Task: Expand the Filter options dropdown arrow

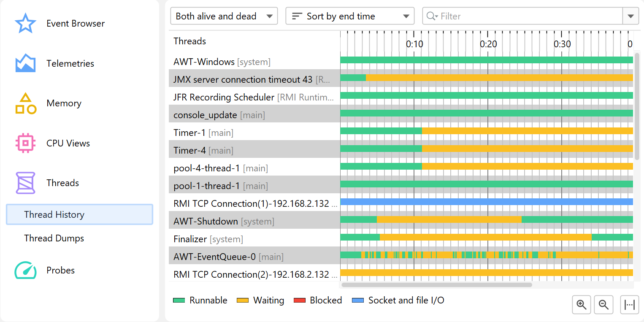Action: coord(630,16)
